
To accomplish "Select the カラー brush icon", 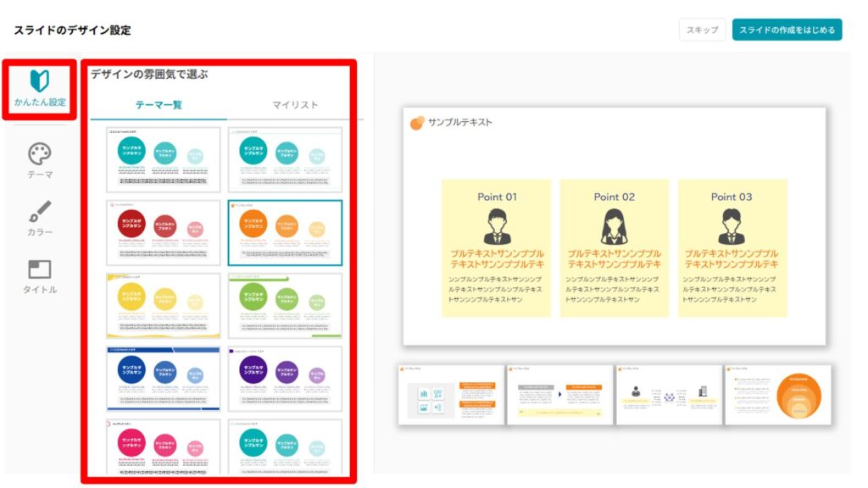I will (x=40, y=212).
